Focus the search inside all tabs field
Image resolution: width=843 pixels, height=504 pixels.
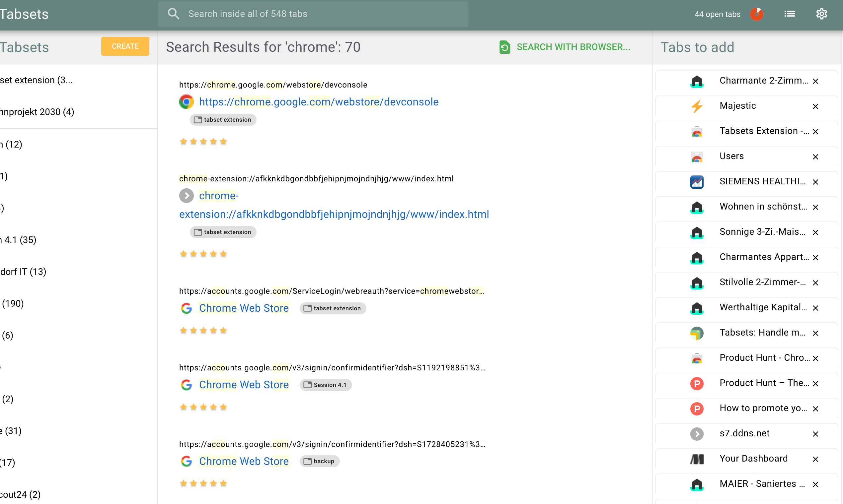(x=313, y=14)
